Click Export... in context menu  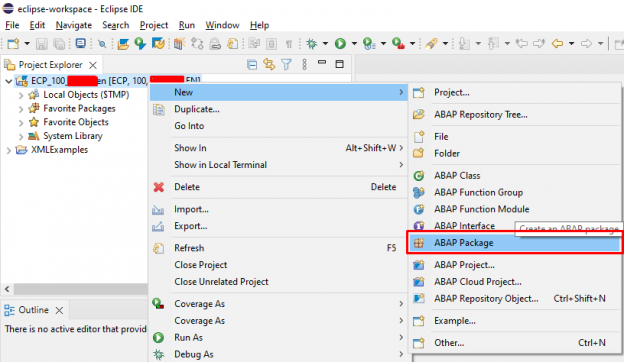(x=279, y=226)
